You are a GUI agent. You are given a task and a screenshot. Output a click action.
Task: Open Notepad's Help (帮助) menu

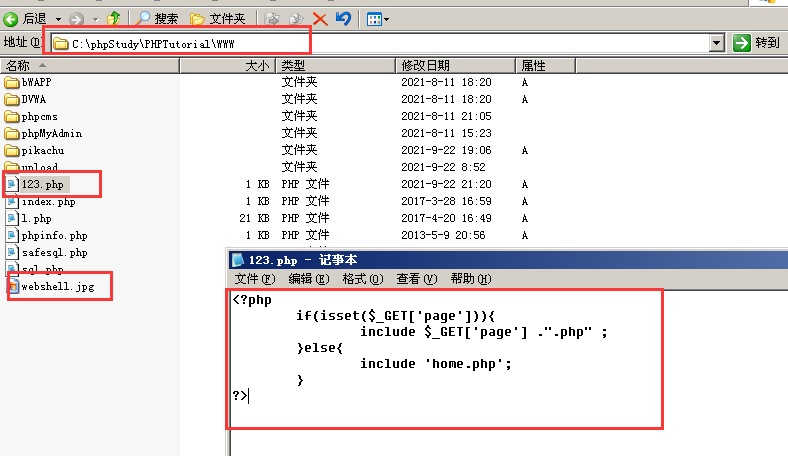[470, 279]
